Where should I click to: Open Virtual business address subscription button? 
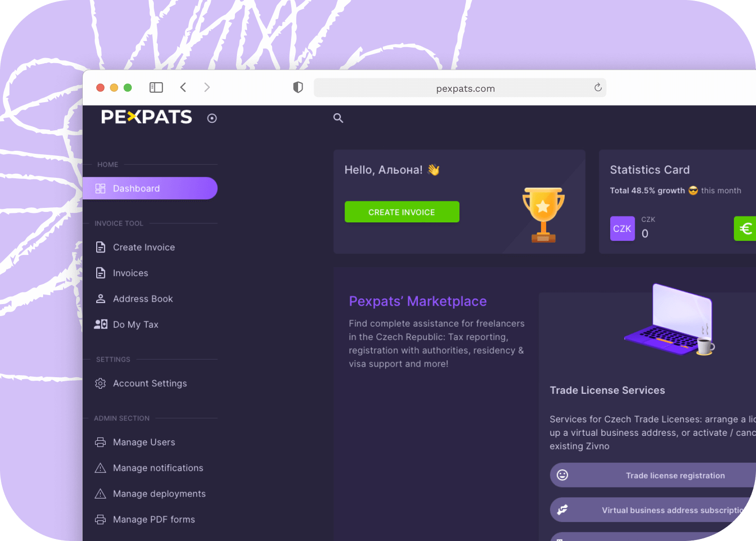653,510
